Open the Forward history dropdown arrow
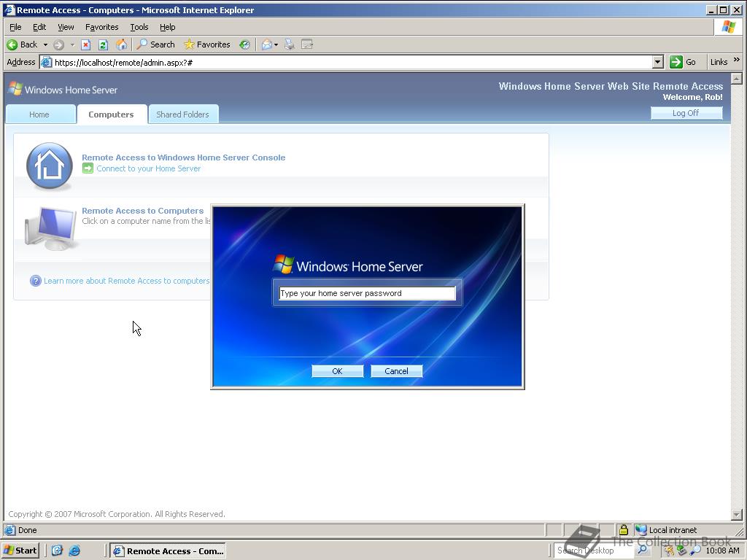This screenshot has height=560, width=747. pyautogui.click(x=72, y=44)
